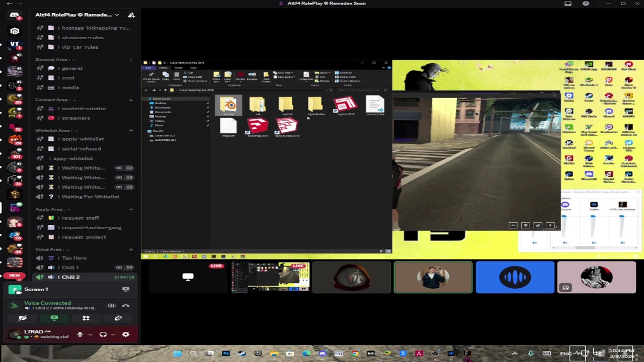Screen dimensions: 644x362
Task: Open File tab in shared Explorer window
Action: [x=148, y=67]
